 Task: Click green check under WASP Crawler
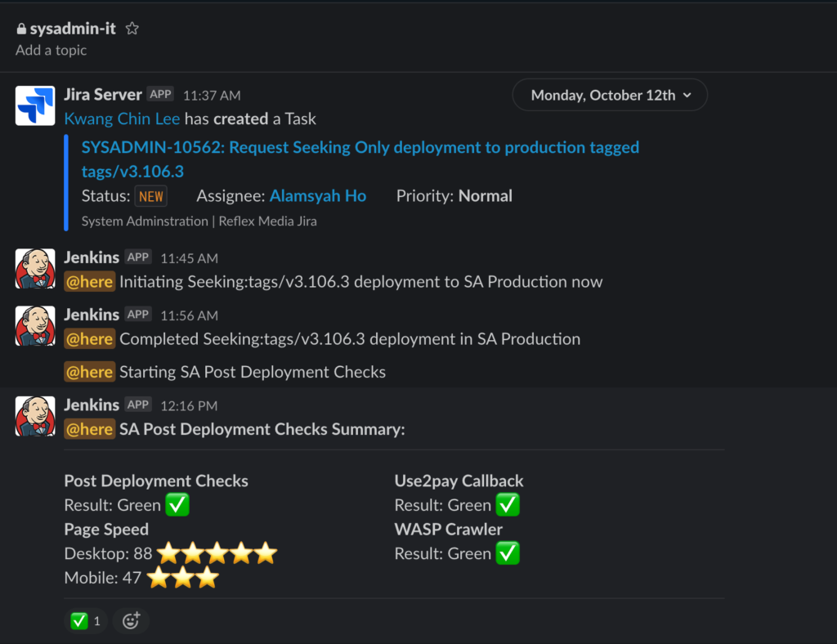[508, 553]
